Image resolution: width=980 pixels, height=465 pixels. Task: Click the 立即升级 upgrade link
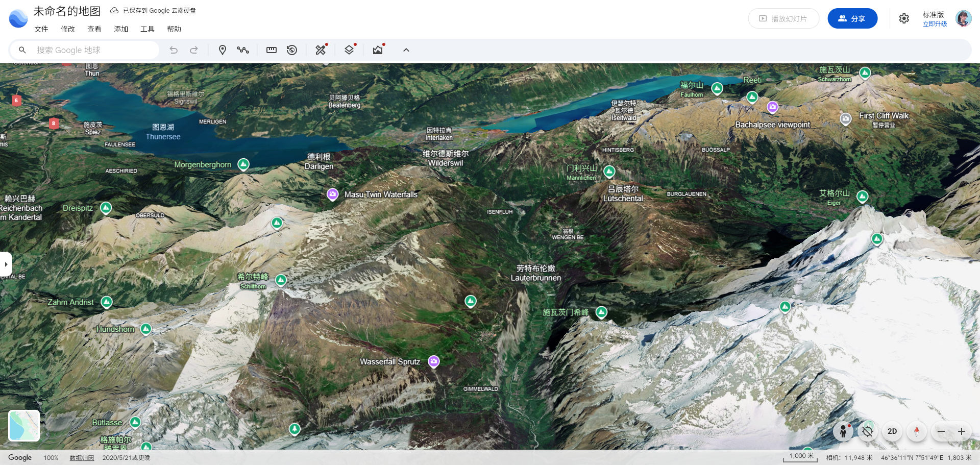(935, 24)
